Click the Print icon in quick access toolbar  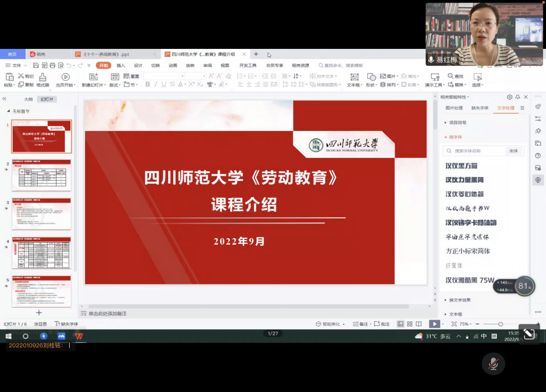point(52,65)
